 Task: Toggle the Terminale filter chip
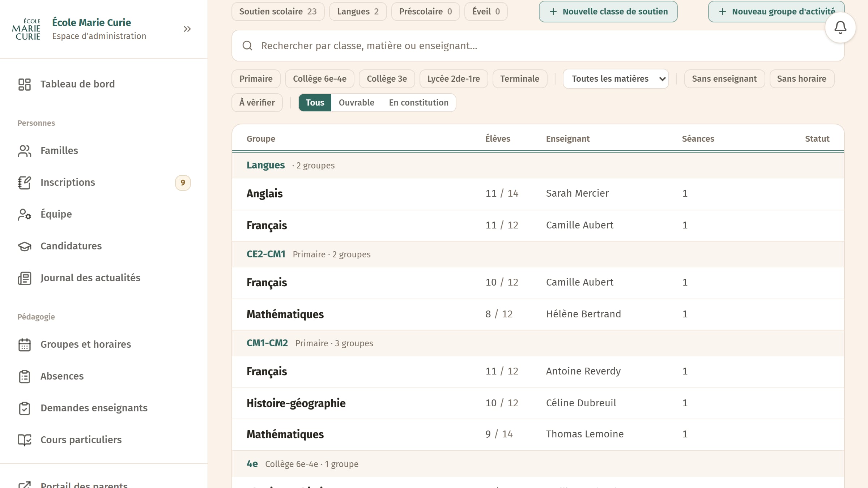click(520, 79)
